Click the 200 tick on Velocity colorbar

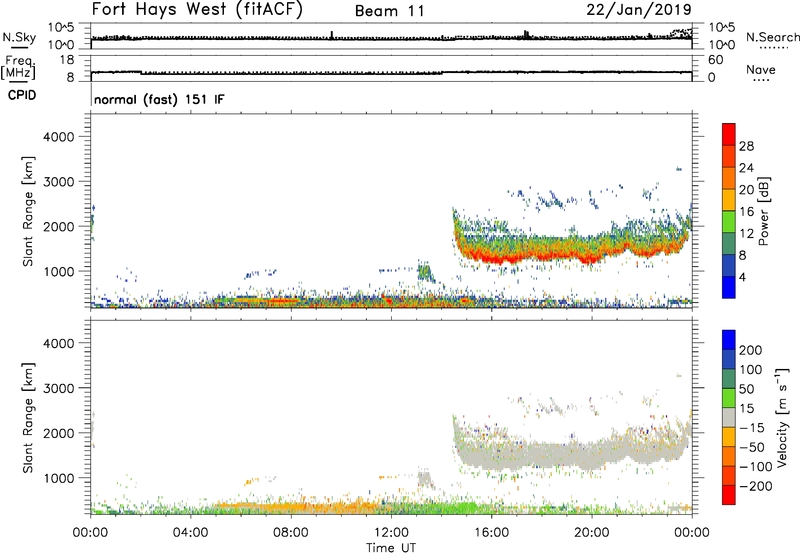[751, 350]
